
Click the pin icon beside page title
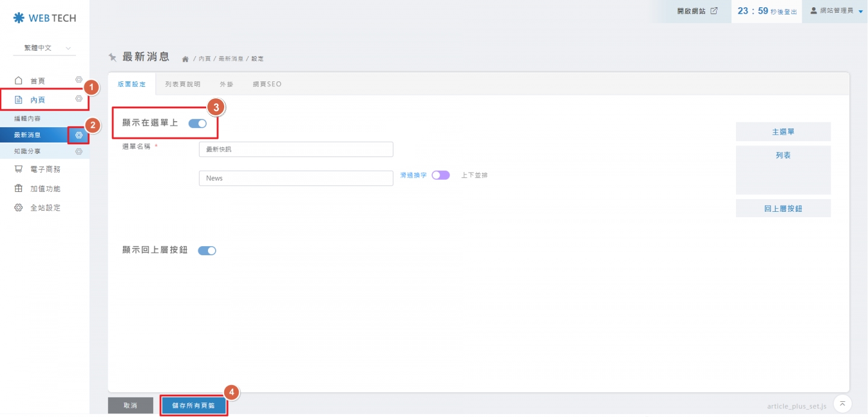click(x=113, y=57)
